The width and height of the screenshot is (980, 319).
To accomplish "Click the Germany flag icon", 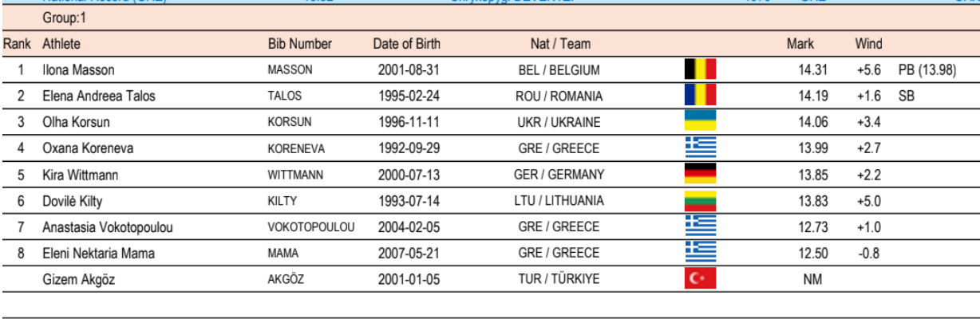I will (x=700, y=174).
